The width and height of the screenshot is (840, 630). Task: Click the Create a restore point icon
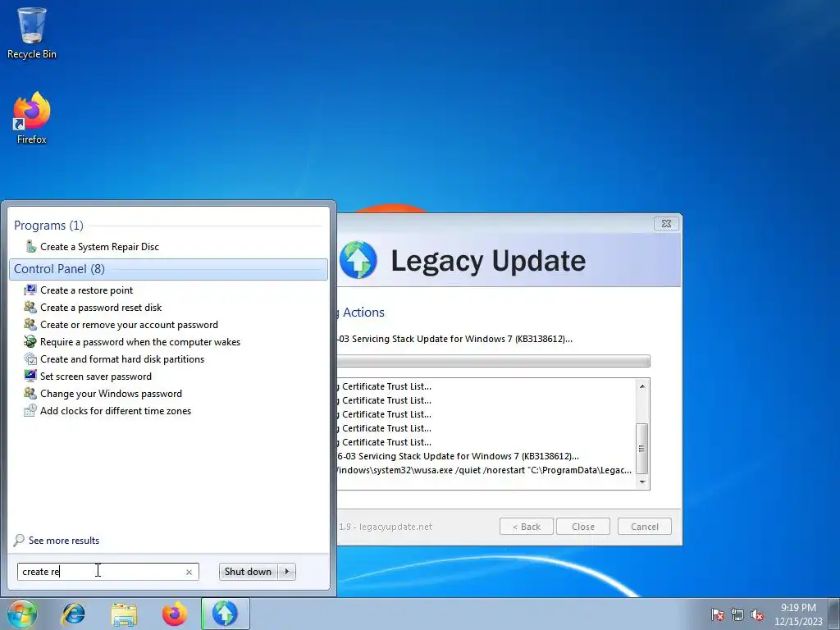pos(30,290)
